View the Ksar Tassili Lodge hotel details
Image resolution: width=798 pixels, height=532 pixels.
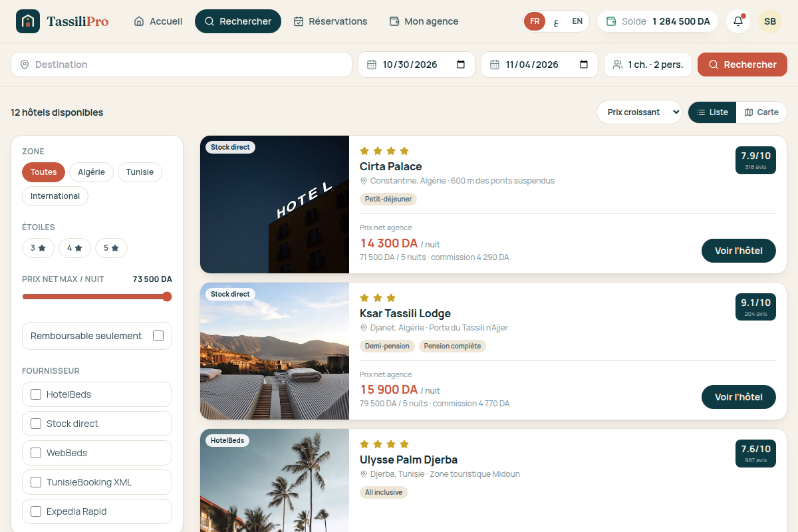tap(739, 397)
